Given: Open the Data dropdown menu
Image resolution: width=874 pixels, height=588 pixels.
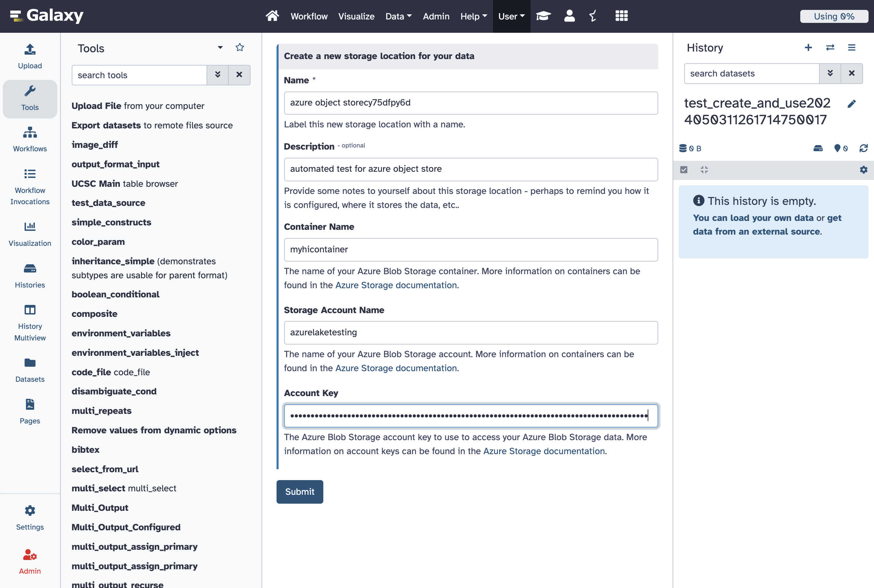Looking at the screenshot, I should coord(398,16).
